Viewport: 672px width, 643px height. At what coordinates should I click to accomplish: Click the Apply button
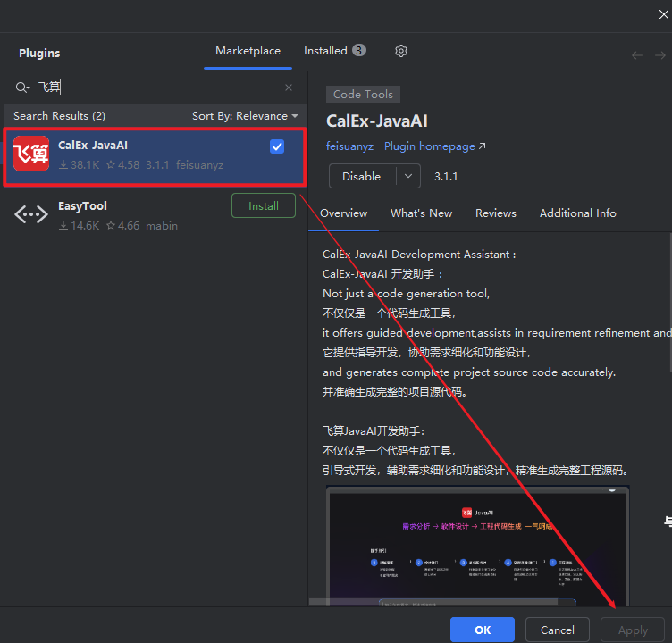pos(633,630)
